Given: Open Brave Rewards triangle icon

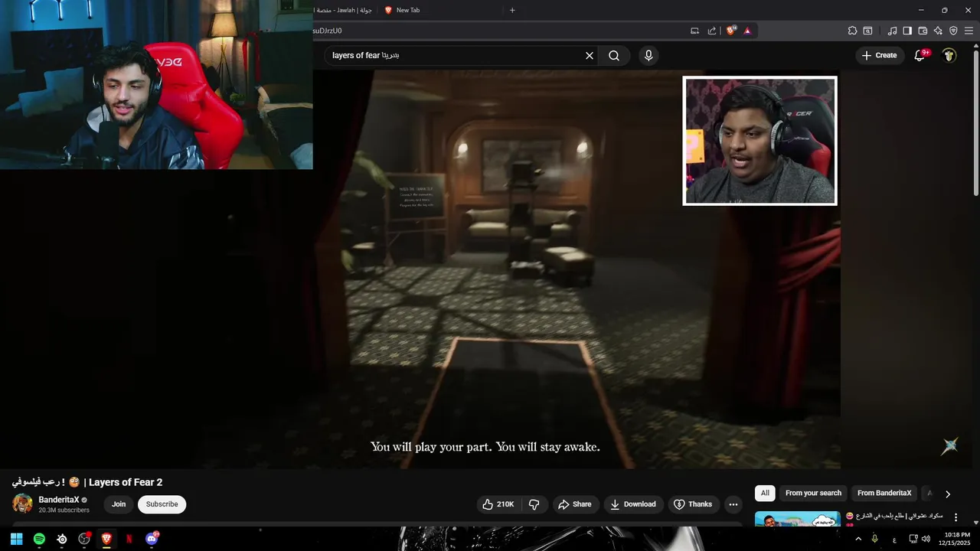Looking at the screenshot, I should [x=747, y=31].
